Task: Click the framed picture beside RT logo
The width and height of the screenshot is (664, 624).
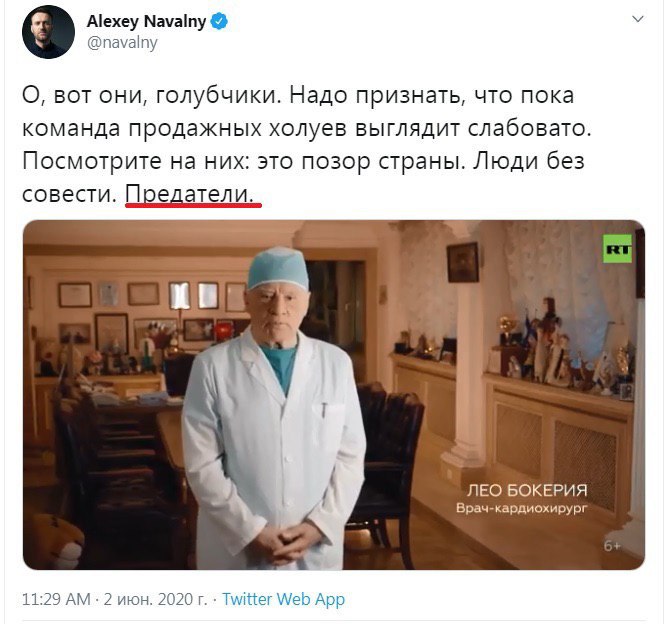Action: point(463,262)
